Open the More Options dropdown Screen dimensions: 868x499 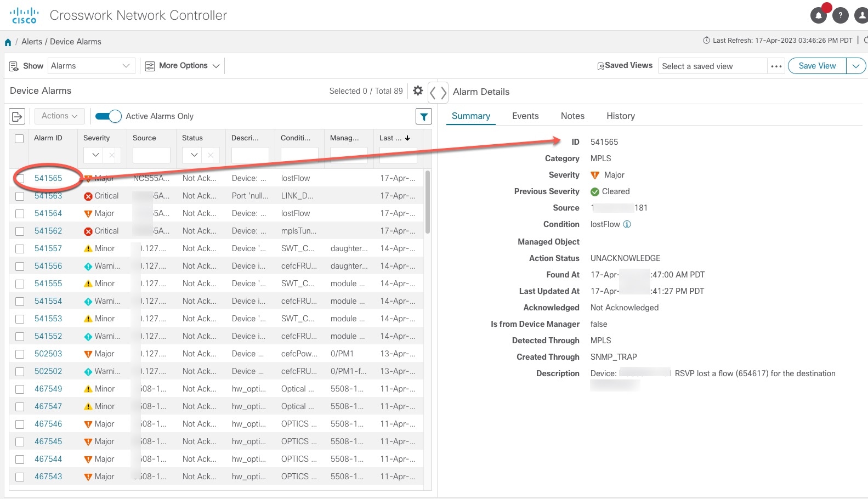(182, 66)
